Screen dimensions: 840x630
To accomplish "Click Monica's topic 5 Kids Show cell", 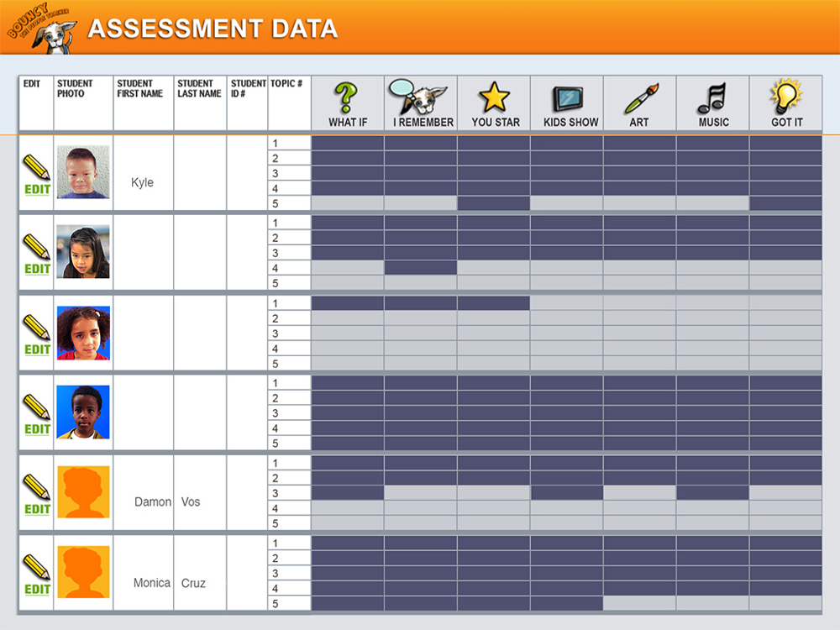I will point(567,604).
